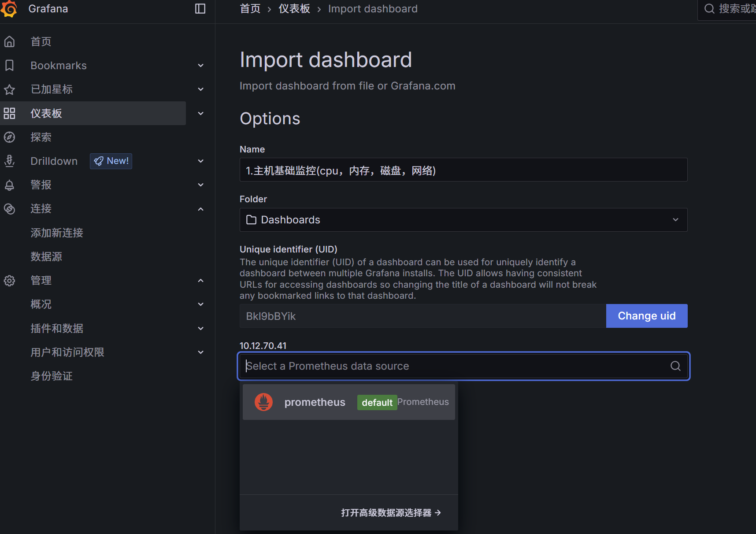Expand the Bookmarks section chevron
Screen dimensions: 756x534
tap(200, 66)
